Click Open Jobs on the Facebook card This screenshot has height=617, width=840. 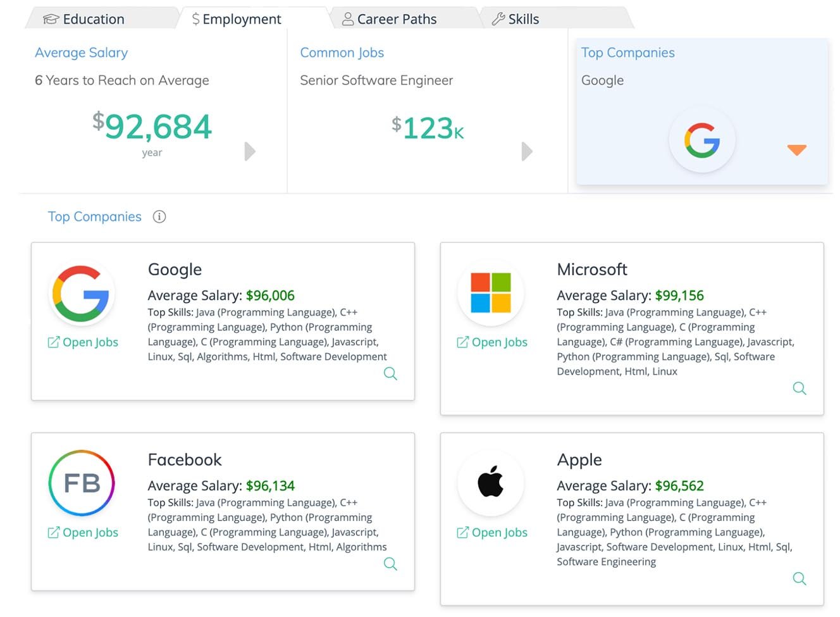point(82,532)
